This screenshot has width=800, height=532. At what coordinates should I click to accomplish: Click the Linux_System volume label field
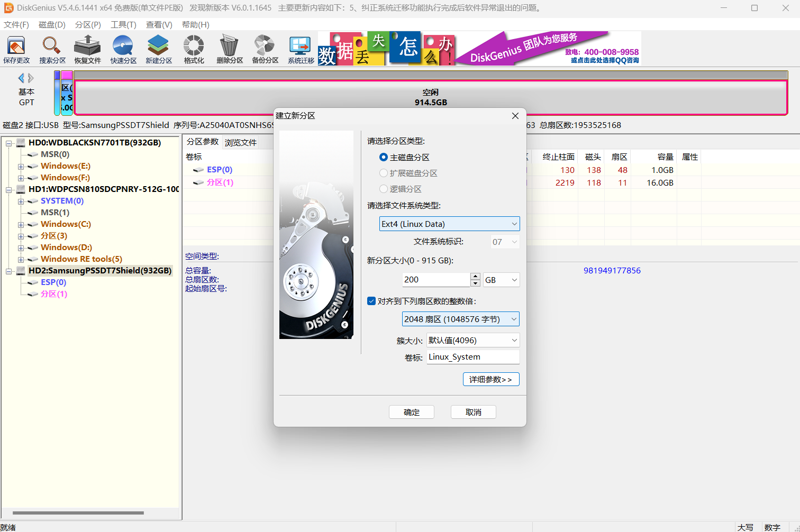pyautogui.click(x=472, y=357)
